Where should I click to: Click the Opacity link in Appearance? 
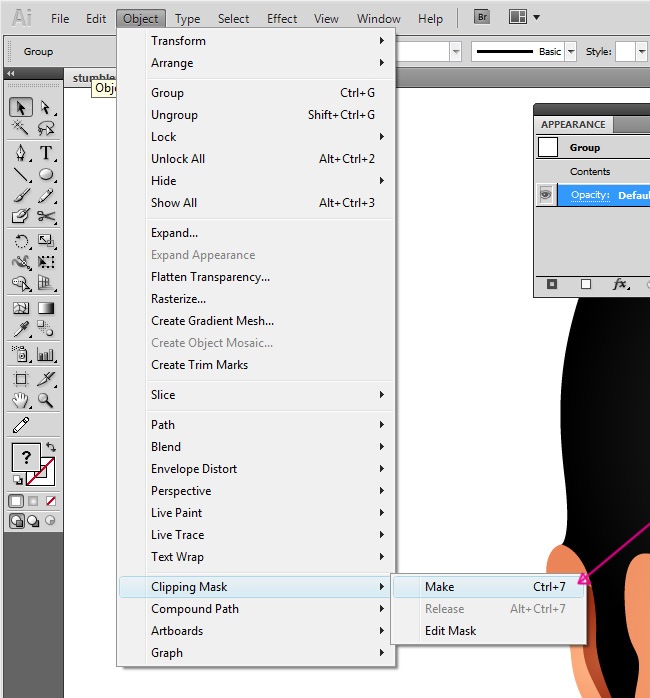click(590, 195)
